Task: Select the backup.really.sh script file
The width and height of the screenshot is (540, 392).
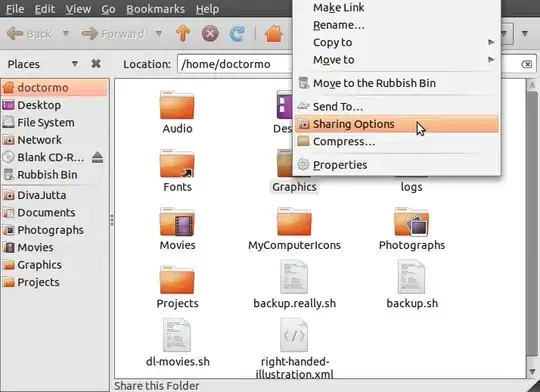Action: 294,277
